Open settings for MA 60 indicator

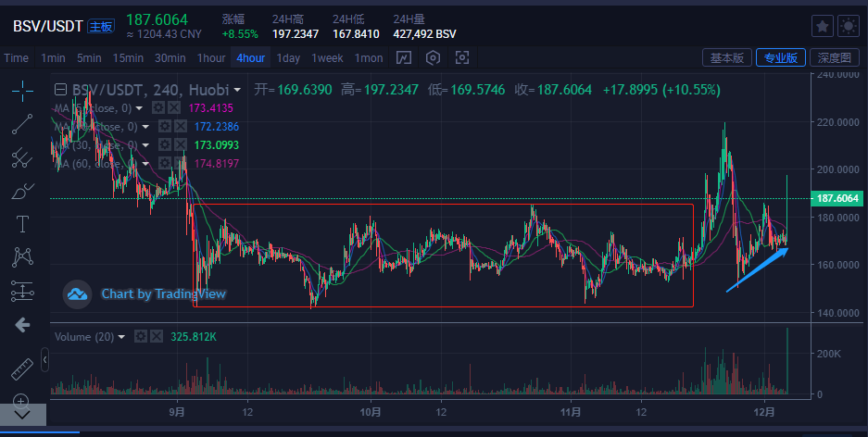164,163
